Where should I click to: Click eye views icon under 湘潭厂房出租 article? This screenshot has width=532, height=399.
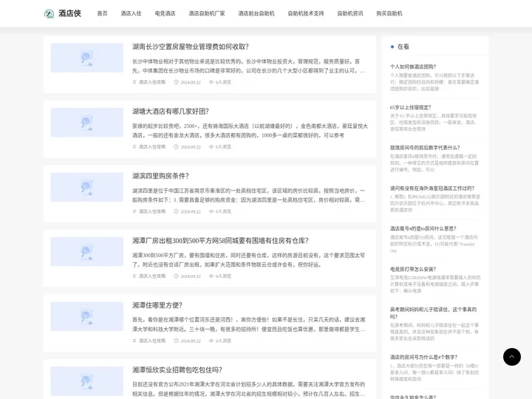click(211, 276)
